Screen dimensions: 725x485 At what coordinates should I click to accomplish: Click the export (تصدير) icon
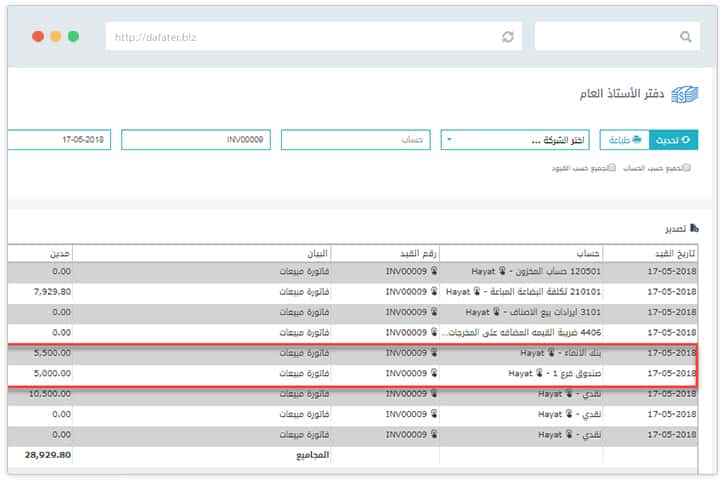tap(694, 229)
